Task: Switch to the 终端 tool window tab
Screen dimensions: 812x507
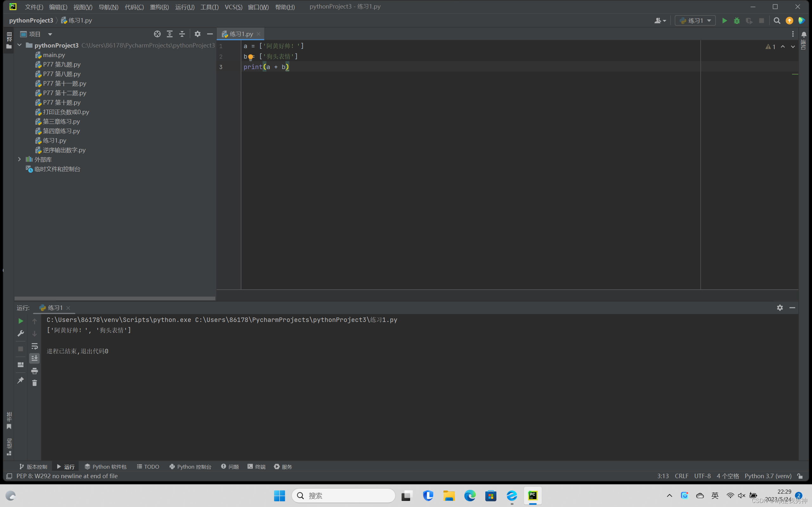Action: 256,466
